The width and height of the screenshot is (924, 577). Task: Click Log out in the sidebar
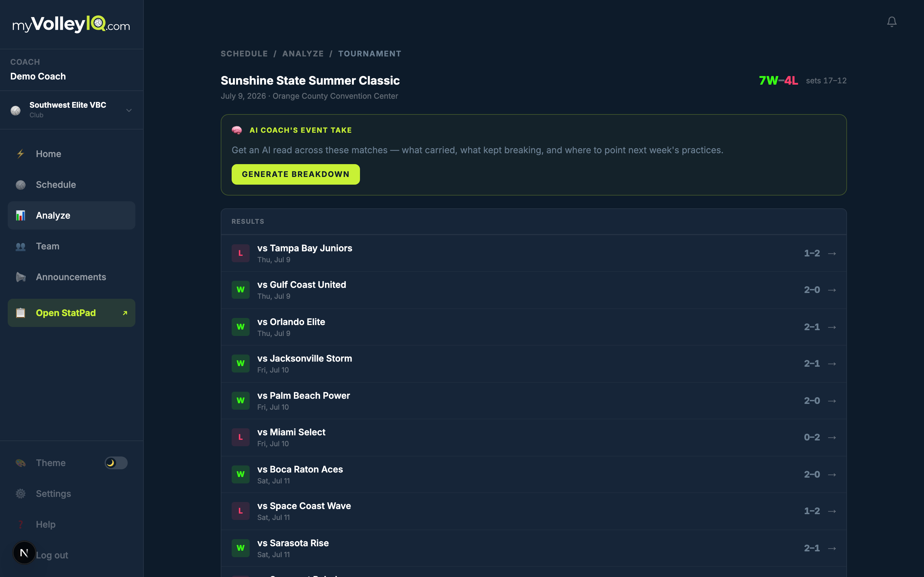pos(52,555)
